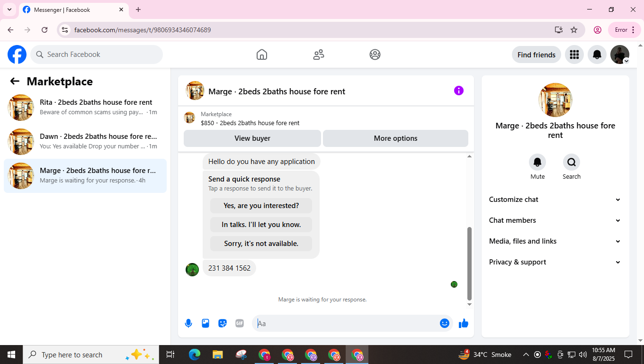Click the Marketplace back arrow
The image size is (644, 364).
click(15, 81)
